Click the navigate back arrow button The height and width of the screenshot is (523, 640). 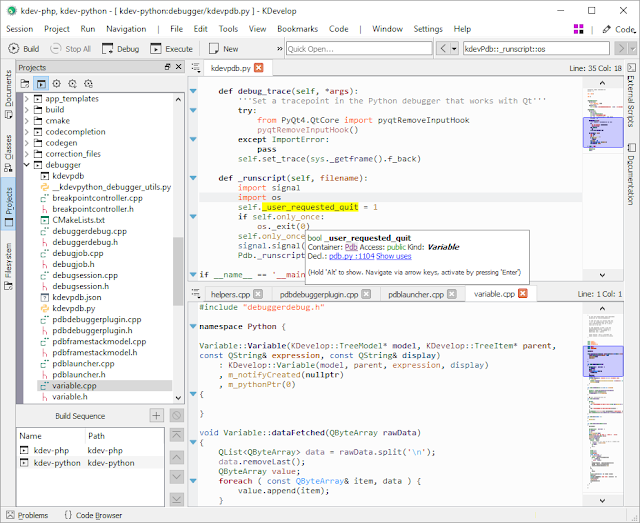(443, 49)
